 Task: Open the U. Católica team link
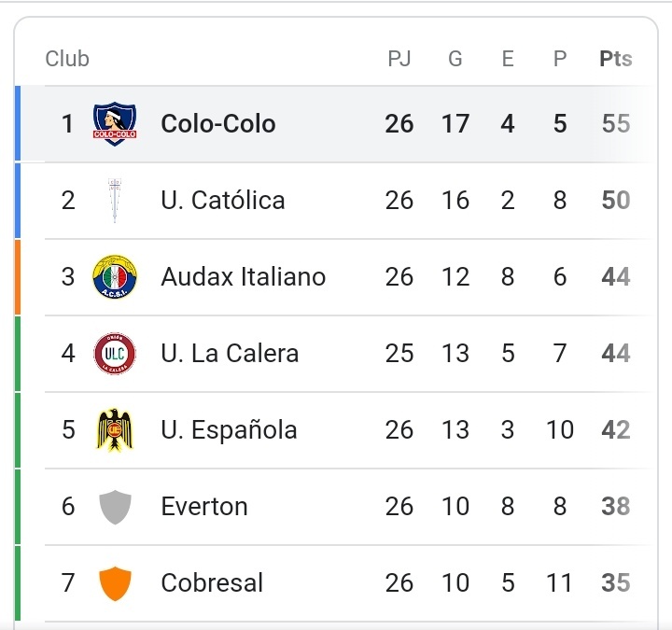tap(222, 200)
